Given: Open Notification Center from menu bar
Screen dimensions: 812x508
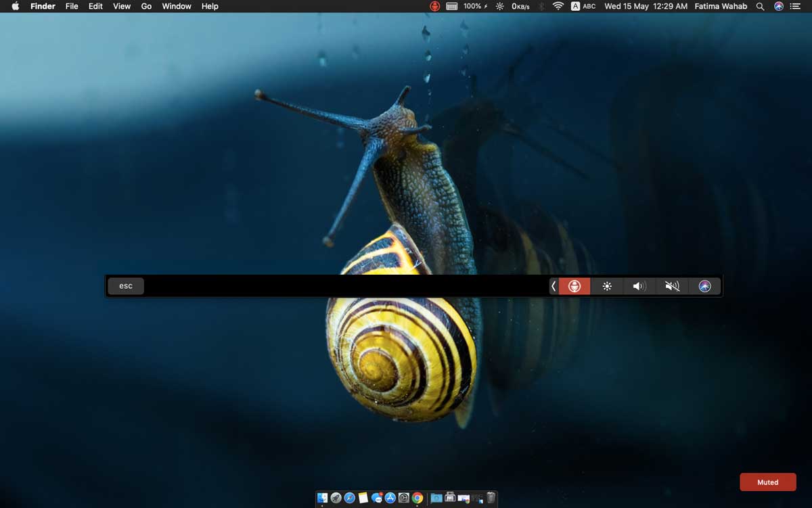Looking at the screenshot, I should (795, 6).
